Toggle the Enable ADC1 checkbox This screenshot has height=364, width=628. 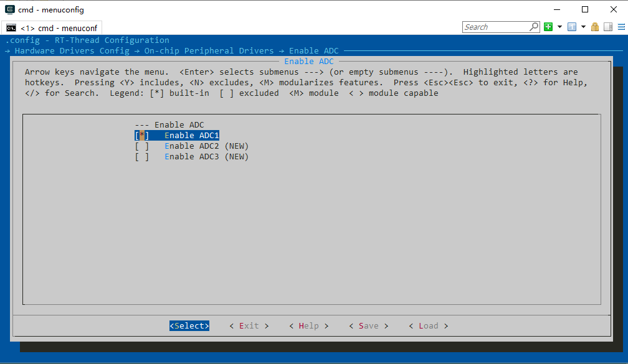(142, 136)
